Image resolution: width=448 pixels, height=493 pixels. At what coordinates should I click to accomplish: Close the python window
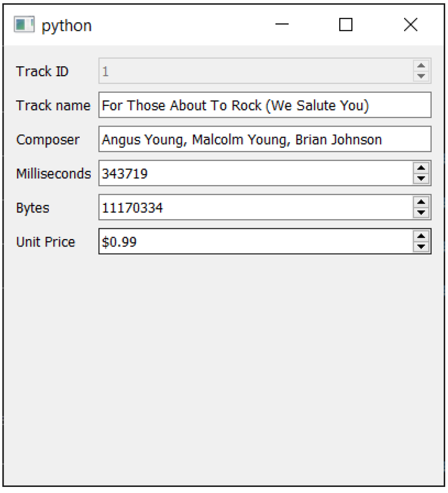tap(410, 24)
